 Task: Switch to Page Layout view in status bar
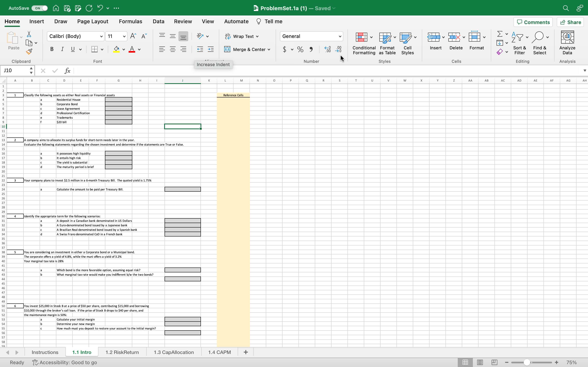point(480,362)
